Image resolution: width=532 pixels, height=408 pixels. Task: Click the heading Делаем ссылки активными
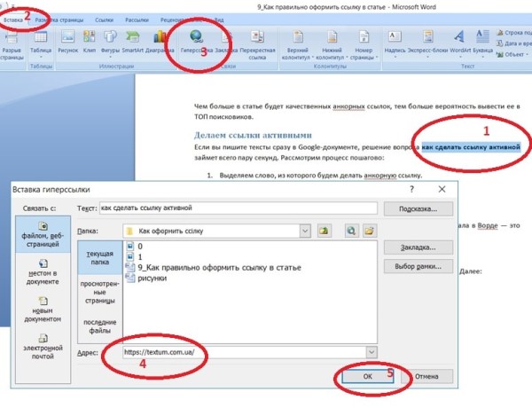point(253,135)
